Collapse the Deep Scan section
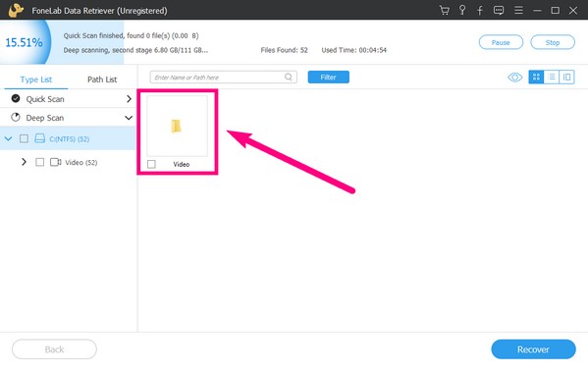 (129, 118)
